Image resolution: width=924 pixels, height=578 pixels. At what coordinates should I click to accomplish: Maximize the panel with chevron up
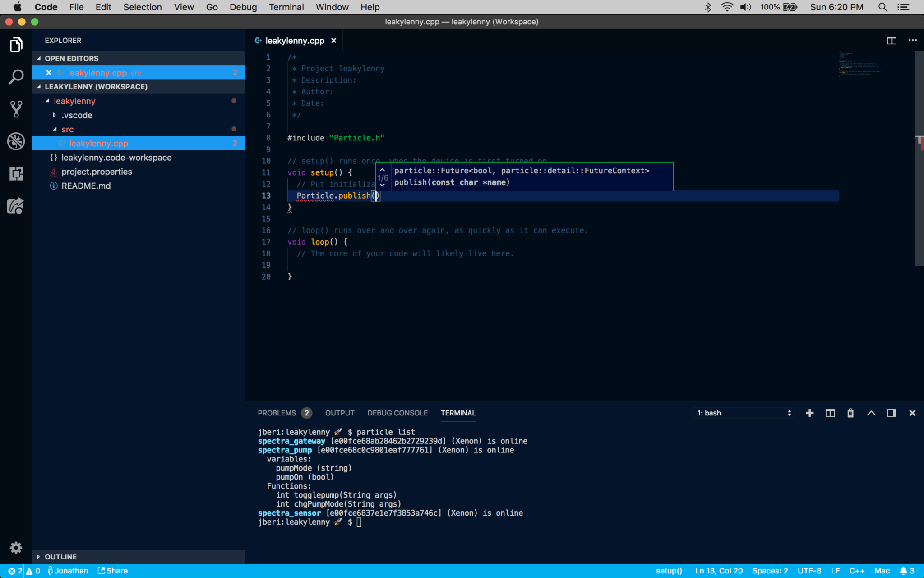871,413
